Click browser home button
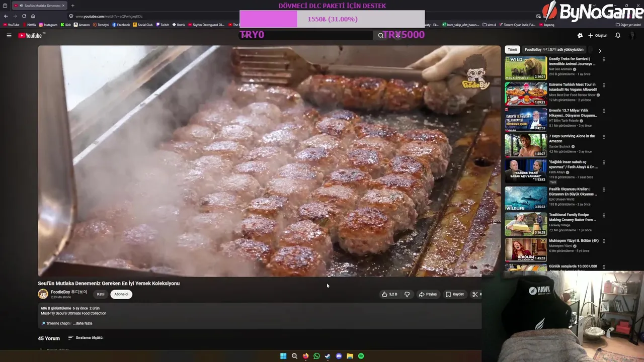644x362 pixels. (x=33, y=16)
